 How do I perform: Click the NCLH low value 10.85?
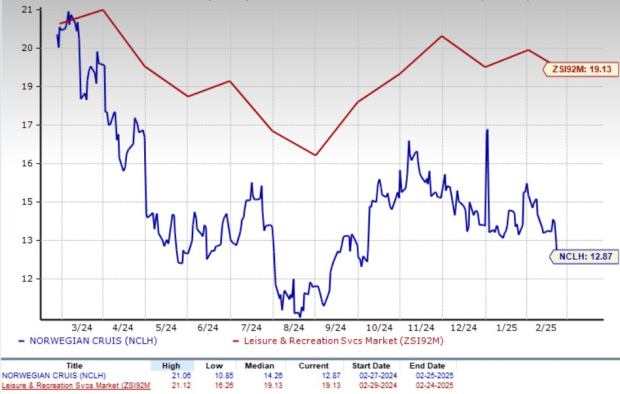pos(225,376)
